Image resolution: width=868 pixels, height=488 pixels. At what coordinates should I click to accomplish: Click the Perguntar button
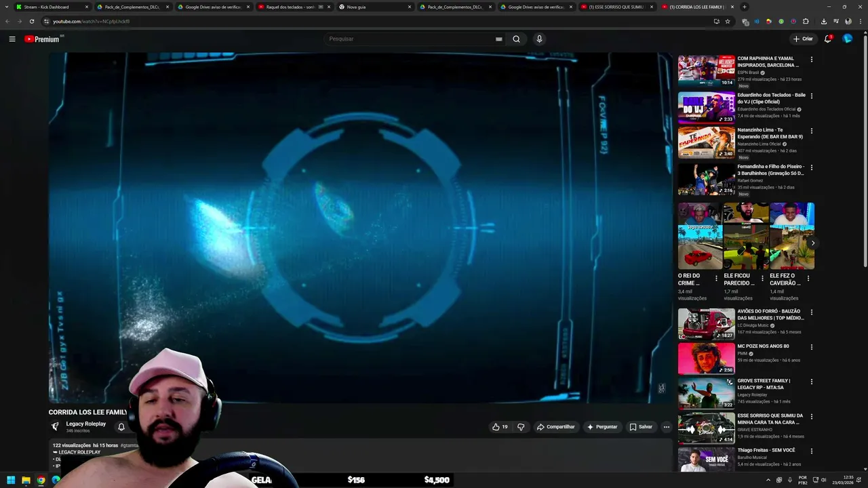pos(602,427)
